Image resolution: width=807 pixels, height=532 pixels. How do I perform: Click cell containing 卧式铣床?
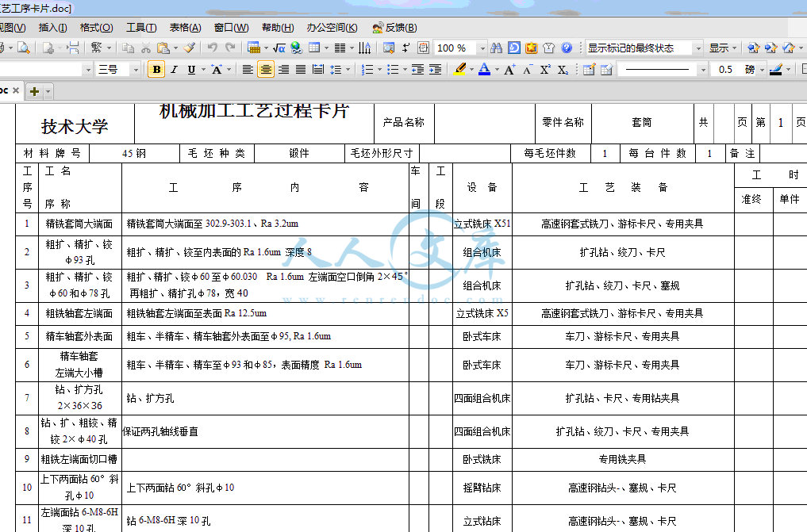(482, 460)
